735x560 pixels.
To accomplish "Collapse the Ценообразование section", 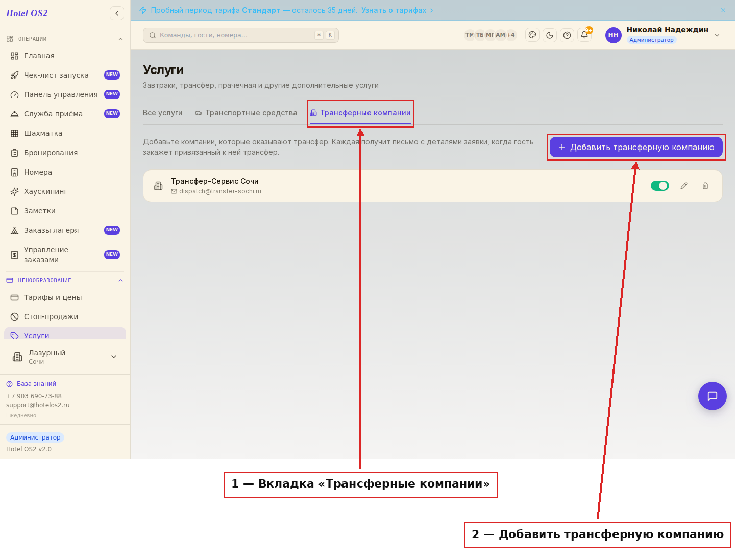I will coord(120,281).
